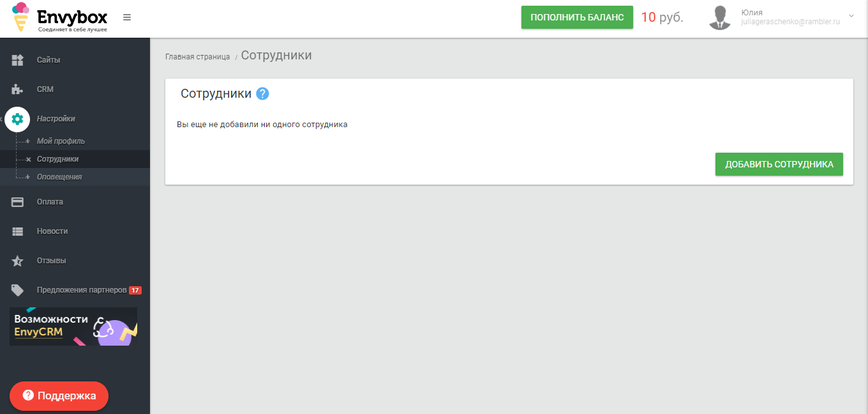Viewport: 868px width, 414px height.
Task: Click the Предложения партнеров tag icon
Action: pos(18,290)
